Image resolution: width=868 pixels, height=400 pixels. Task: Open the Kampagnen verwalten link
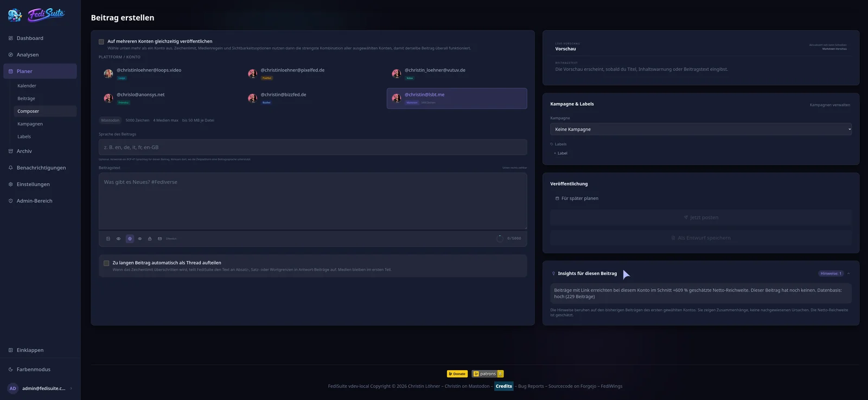click(x=830, y=105)
